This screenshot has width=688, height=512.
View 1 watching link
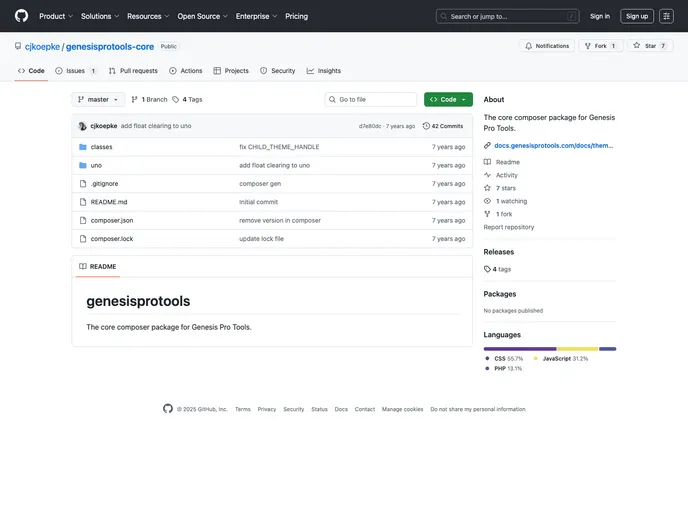505,201
